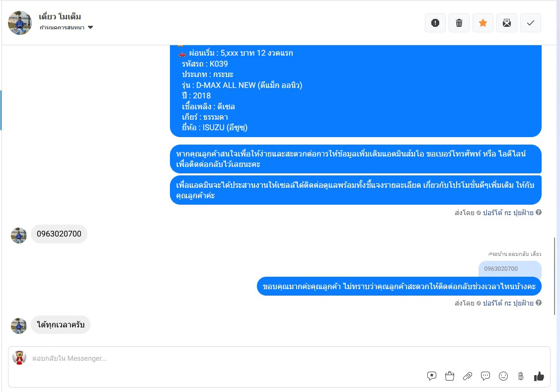
Task: Click the Baht payment request icon
Action: pos(521,376)
